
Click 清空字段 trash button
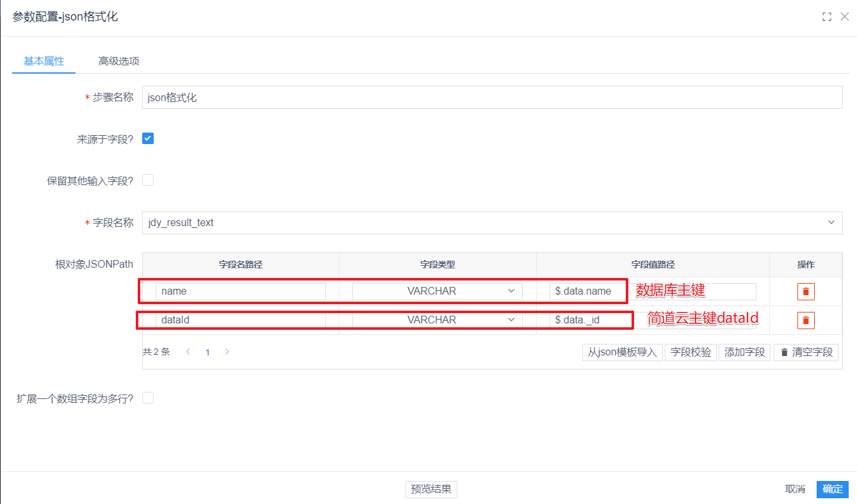tap(806, 352)
